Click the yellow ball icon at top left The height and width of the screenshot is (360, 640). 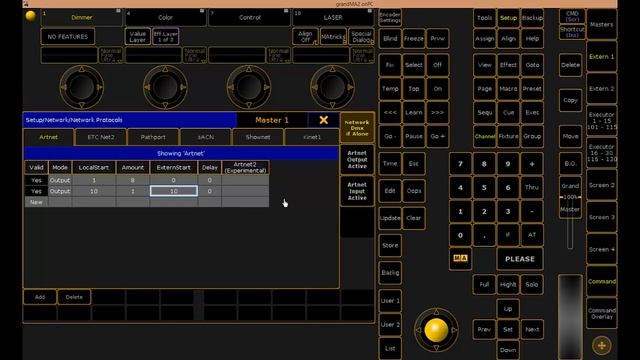click(31, 16)
